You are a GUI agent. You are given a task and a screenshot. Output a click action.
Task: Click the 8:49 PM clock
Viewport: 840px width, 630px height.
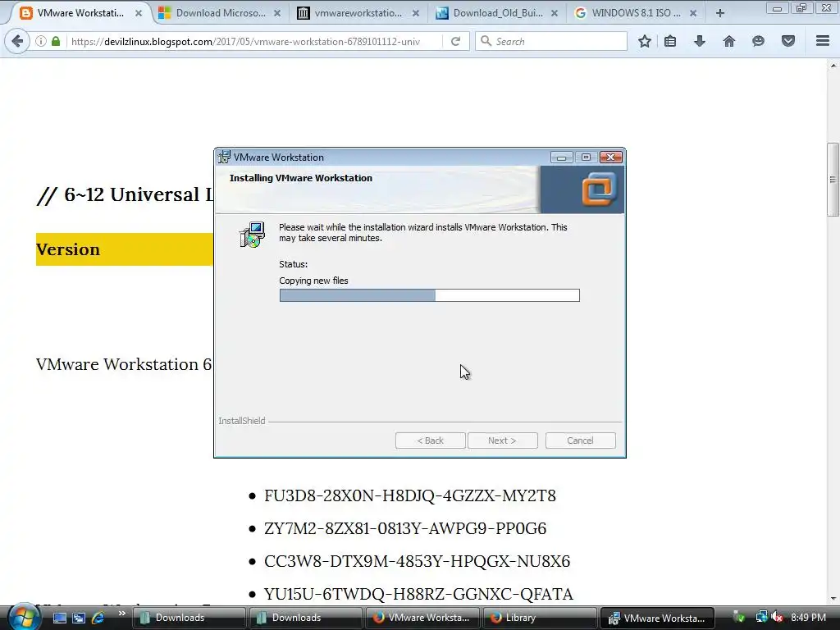coord(808,617)
